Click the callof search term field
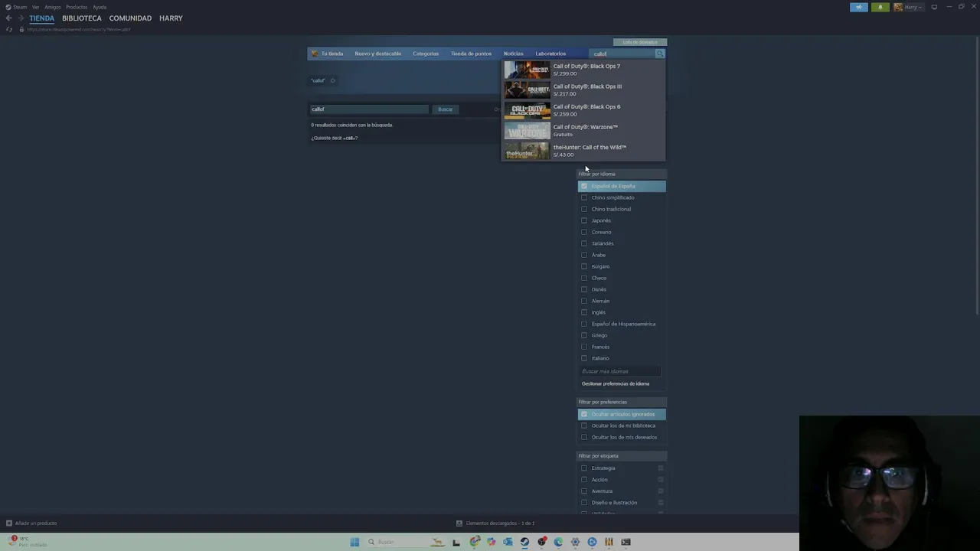Screen dimensions: 980x551 point(369,109)
